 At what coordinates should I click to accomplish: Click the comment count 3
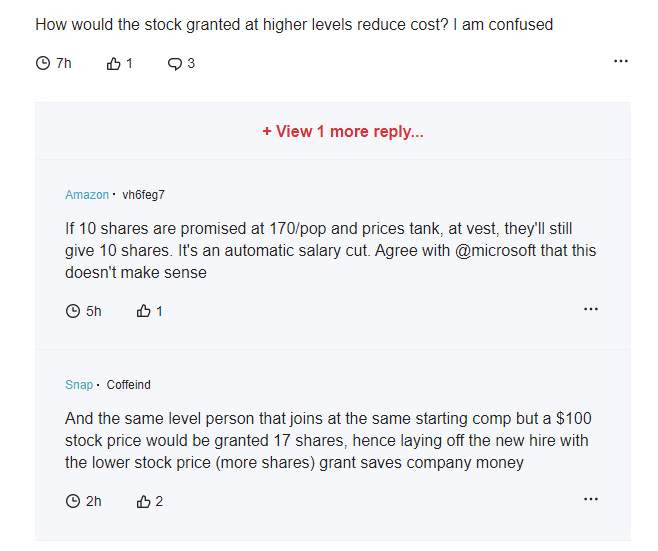coord(191,63)
